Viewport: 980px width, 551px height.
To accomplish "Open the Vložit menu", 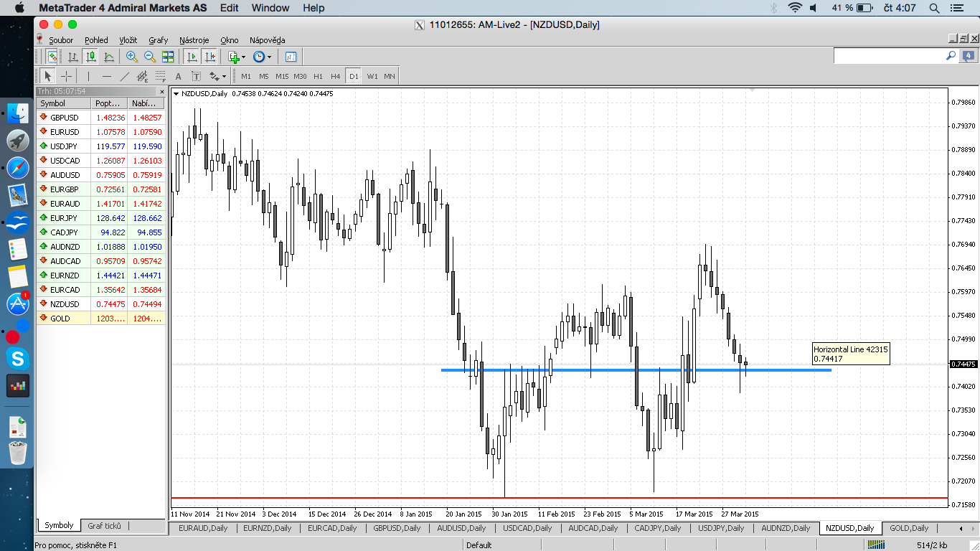I will click(128, 40).
